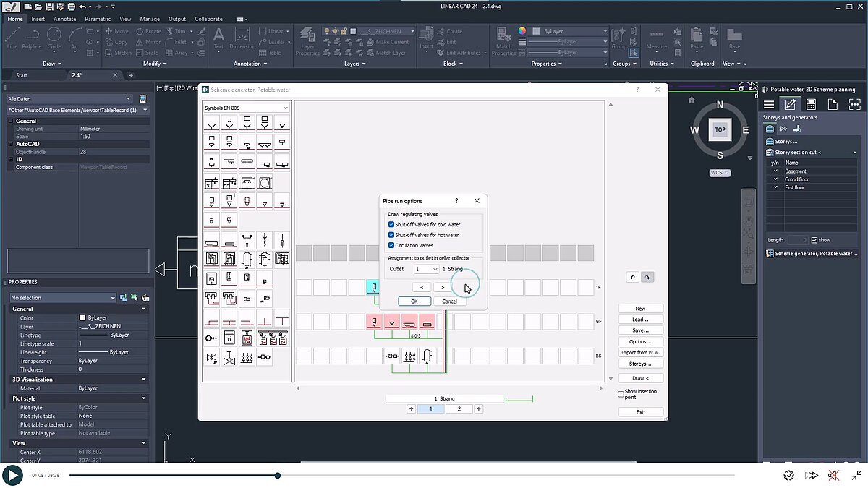Click the Options button on the right panel
The height and width of the screenshot is (488, 868).
pyautogui.click(x=640, y=341)
